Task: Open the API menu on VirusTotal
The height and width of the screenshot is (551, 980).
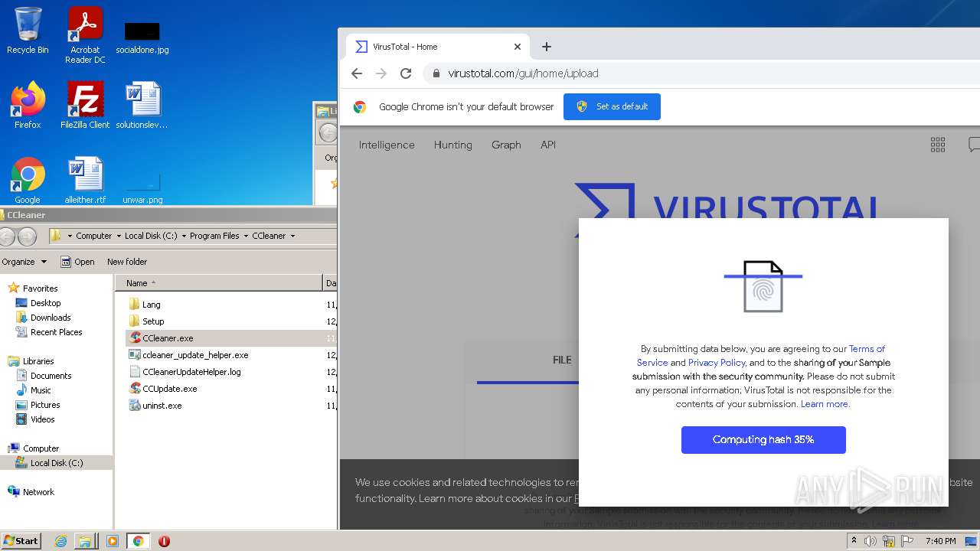Action: pos(548,145)
